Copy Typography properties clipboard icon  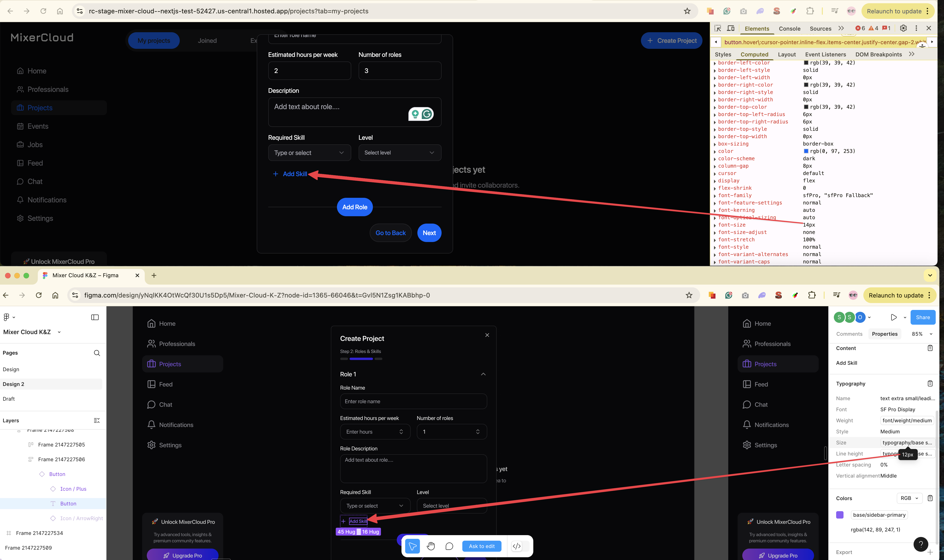tap(930, 383)
